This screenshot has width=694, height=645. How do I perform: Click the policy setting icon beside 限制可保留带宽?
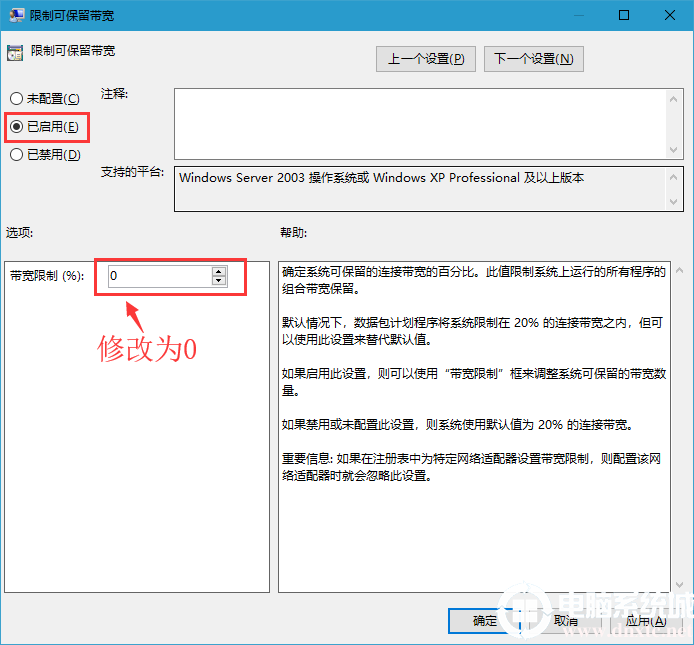click(15, 53)
